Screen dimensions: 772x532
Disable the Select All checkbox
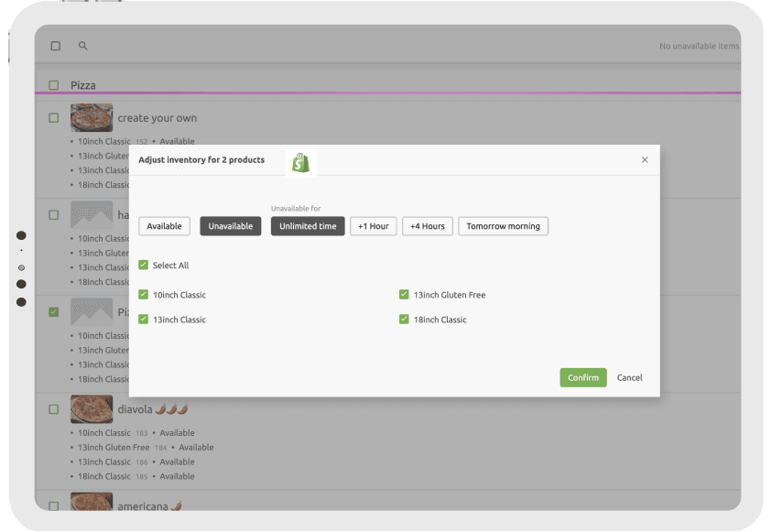tap(144, 264)
